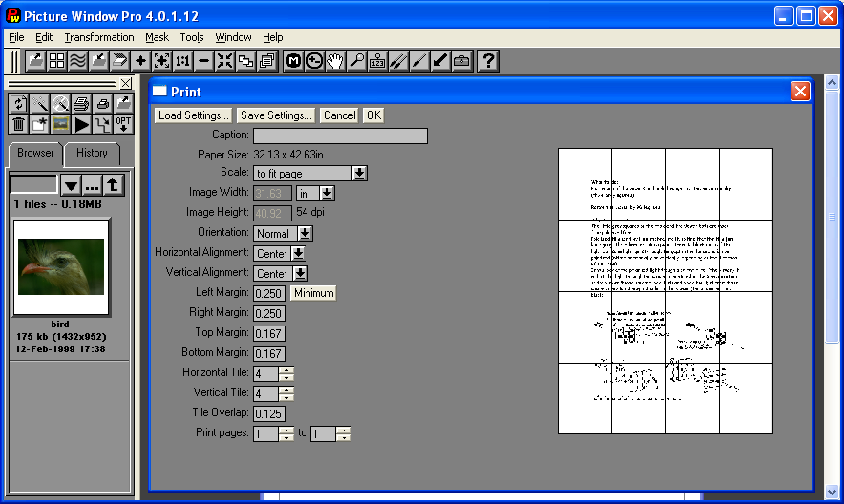Click the Minimum margin button
The width and height of the screenshot is (844, 504).
coord(313,293)
